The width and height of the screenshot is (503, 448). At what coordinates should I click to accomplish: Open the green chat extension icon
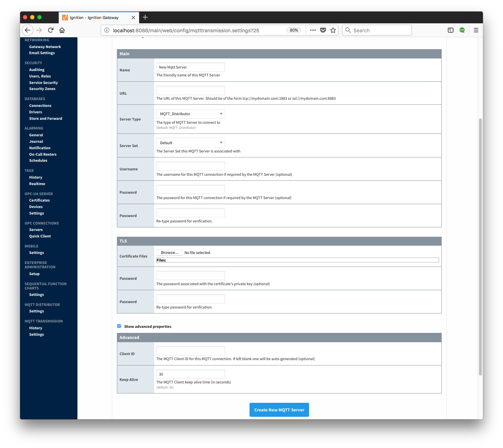462,30
